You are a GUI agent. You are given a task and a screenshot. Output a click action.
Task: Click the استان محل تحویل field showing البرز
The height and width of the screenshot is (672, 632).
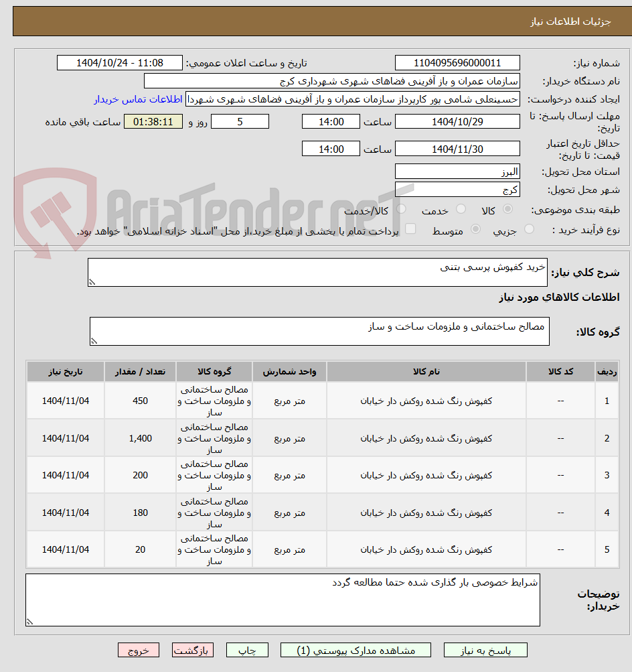[457, 171]
